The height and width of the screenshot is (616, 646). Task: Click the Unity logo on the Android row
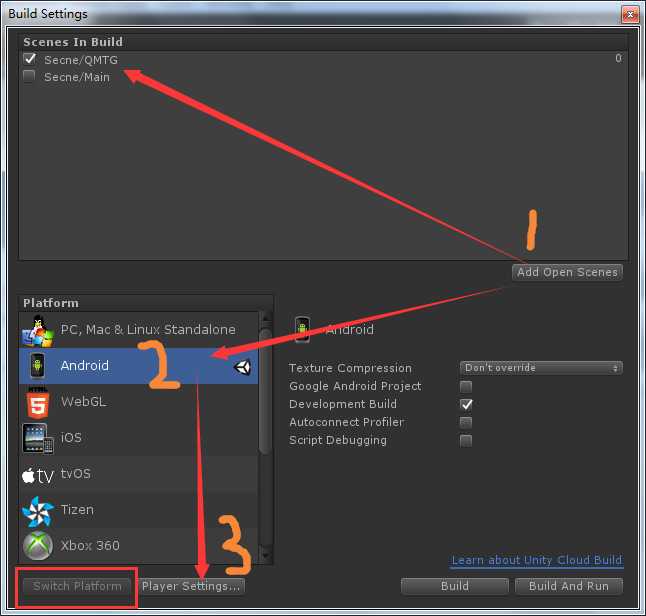(242, 367)
